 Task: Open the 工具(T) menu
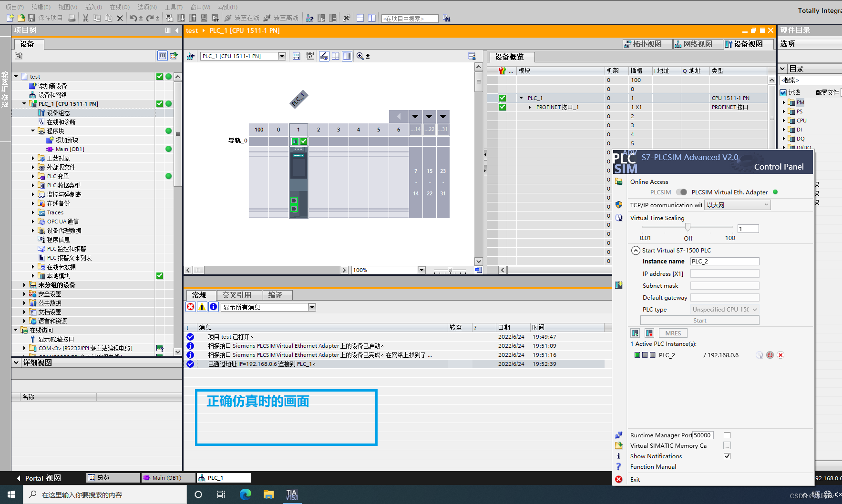tap(174, 7)
